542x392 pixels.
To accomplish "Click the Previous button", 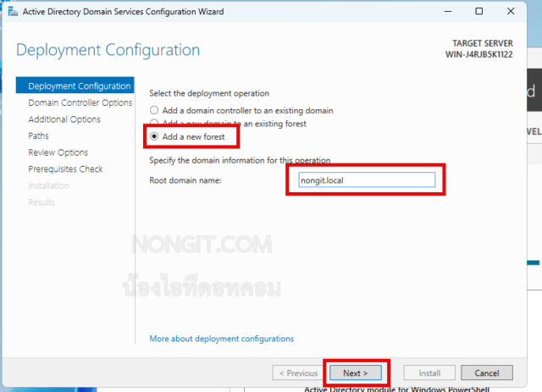I will [x=298, y=373].
